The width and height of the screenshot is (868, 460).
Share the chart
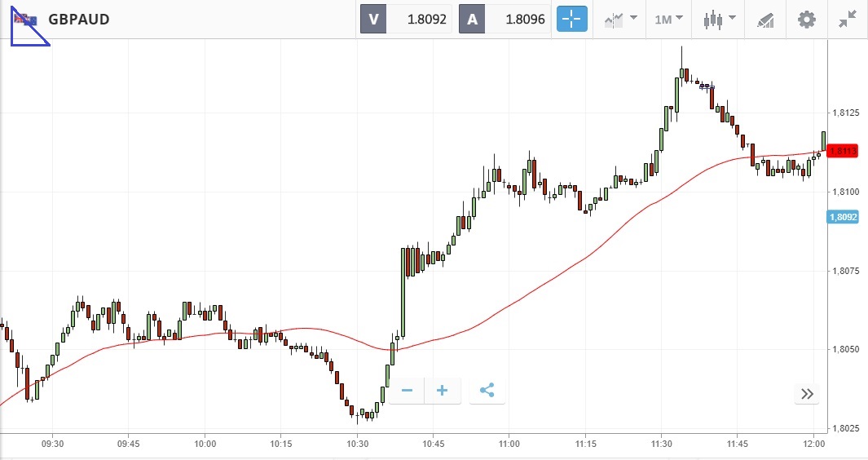pos(487,391)
